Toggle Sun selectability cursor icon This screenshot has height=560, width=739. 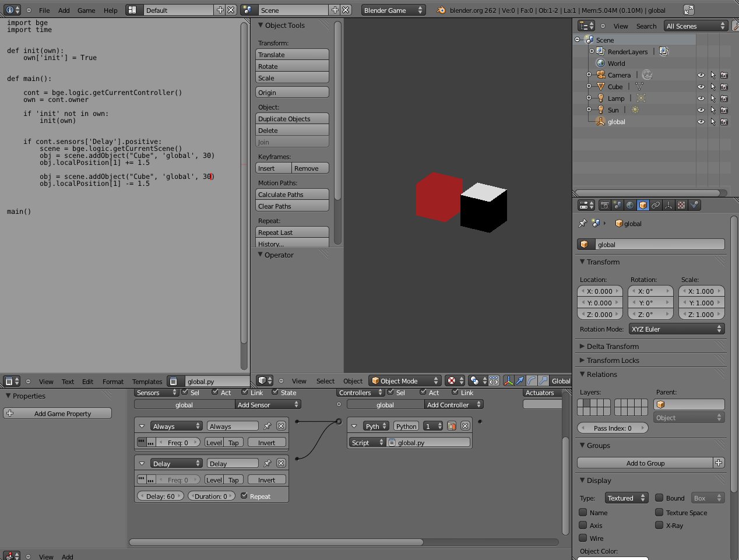click(x=713, y=110)
